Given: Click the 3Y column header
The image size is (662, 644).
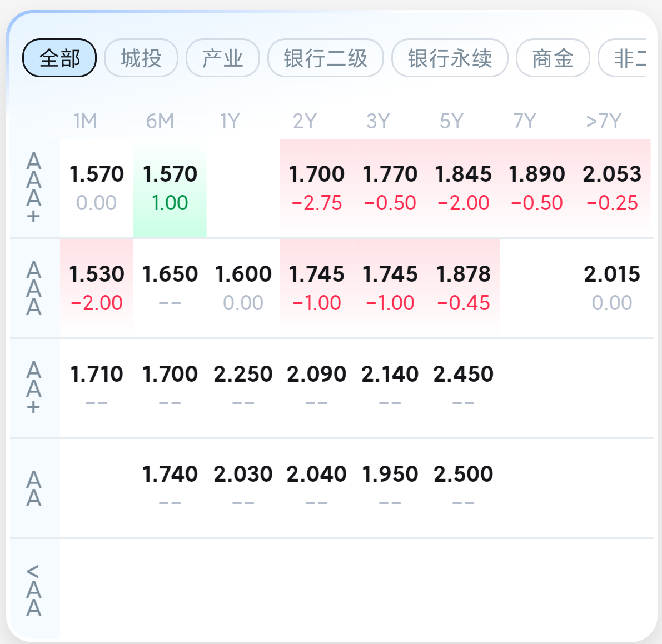Looking at the screenshot, I should pos(378,121).
